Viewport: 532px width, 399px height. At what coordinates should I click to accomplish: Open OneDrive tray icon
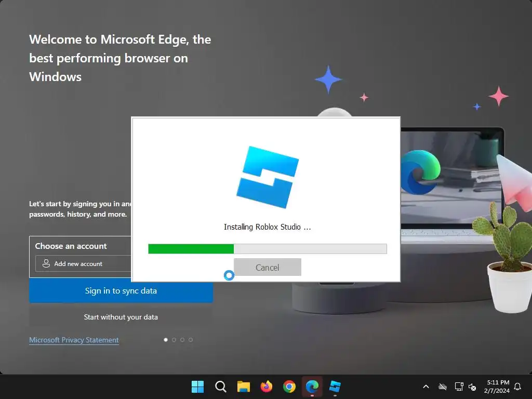coord(443,387)
